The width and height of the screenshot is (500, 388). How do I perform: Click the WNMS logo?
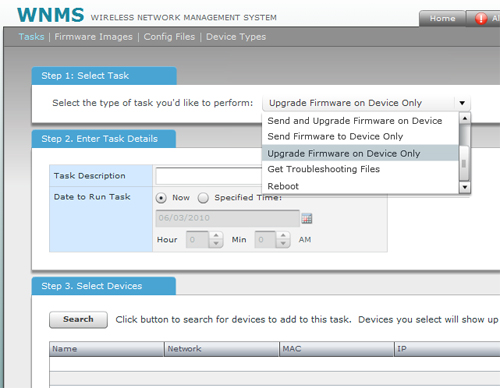pyautogui.click(x=51, y=15)
